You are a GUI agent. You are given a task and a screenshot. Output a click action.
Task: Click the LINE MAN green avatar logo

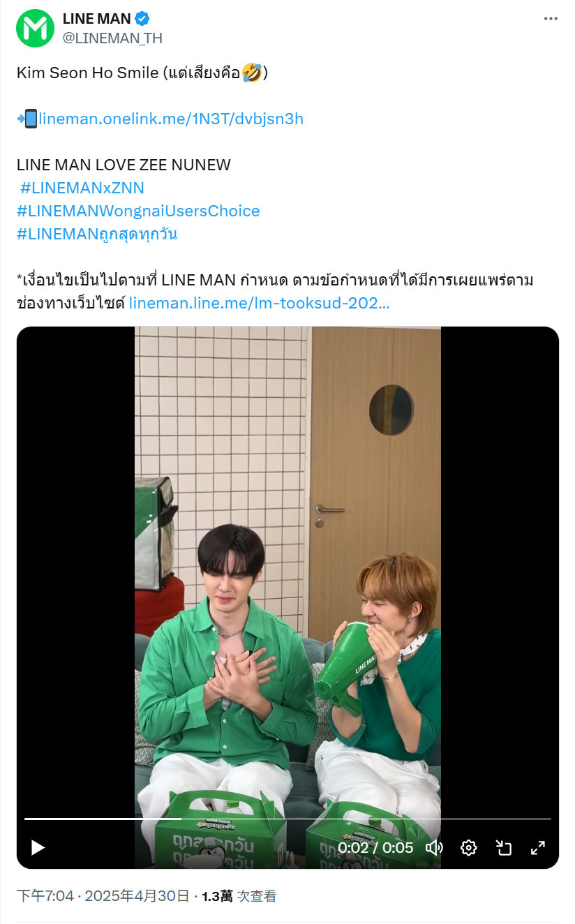(35, 29)
